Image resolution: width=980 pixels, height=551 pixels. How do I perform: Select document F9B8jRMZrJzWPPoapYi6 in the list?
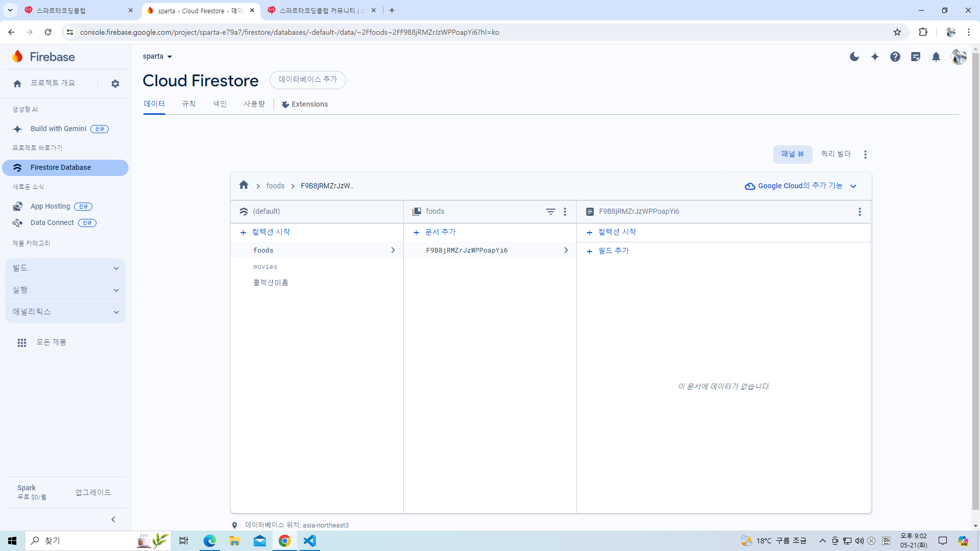[490, 250]
